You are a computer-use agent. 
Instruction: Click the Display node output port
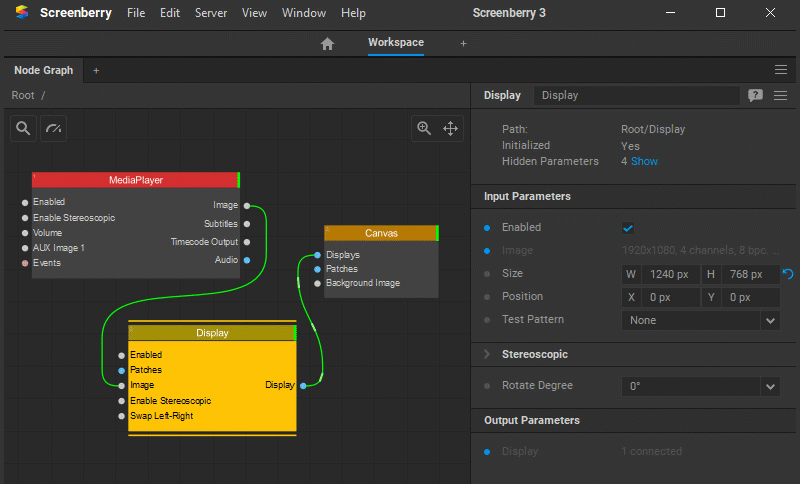303,386
